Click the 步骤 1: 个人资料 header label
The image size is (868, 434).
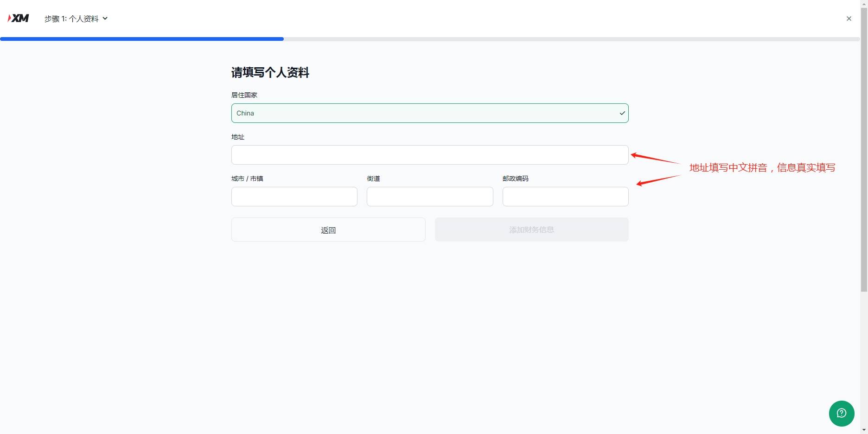(x=72, y=19)
